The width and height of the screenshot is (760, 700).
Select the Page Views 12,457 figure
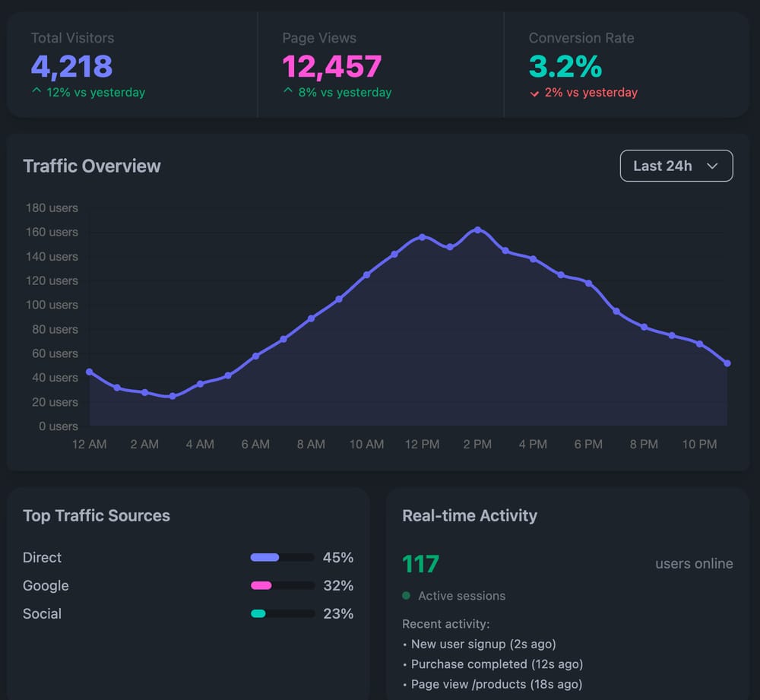(x=331, y=67)
